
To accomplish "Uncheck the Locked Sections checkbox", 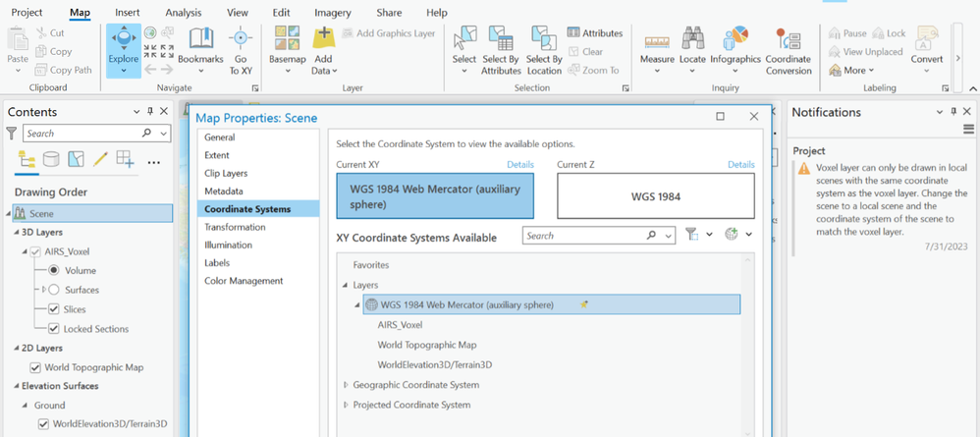I will 54,329.
